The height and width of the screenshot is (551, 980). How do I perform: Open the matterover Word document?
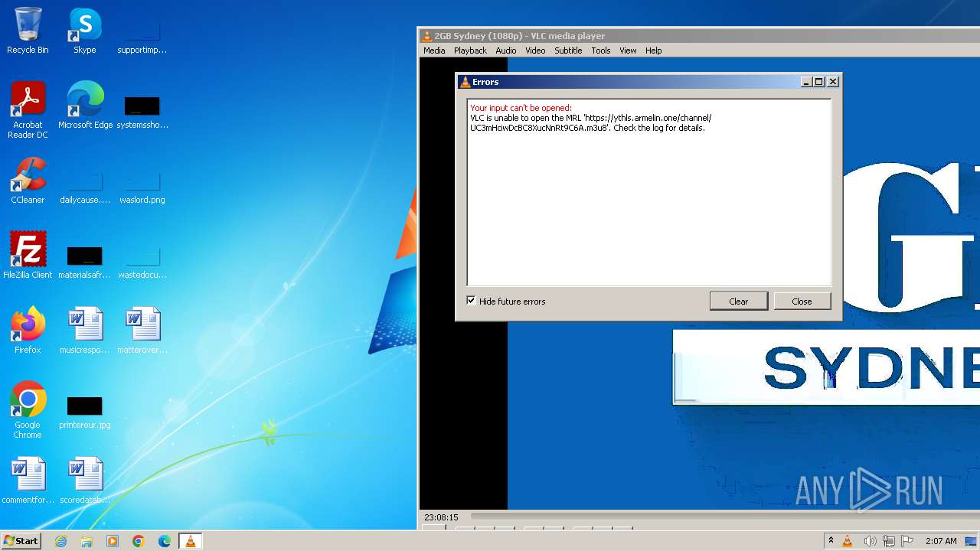142,331
